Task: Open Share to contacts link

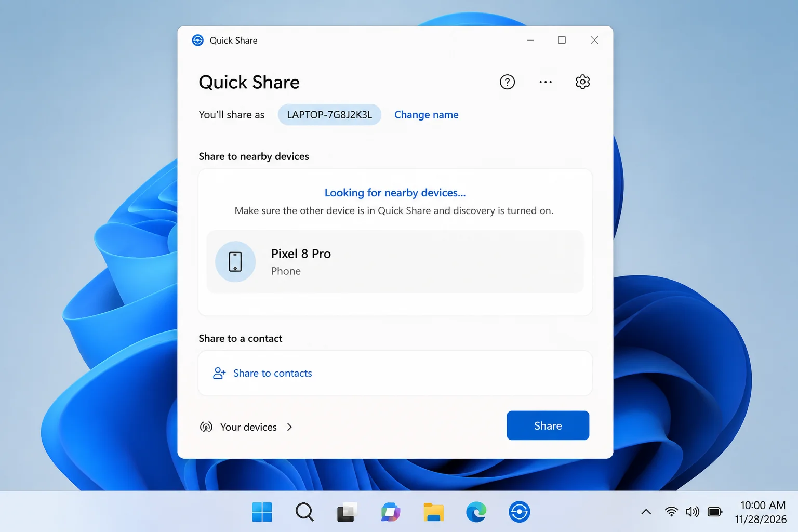Action: point(272,373)
